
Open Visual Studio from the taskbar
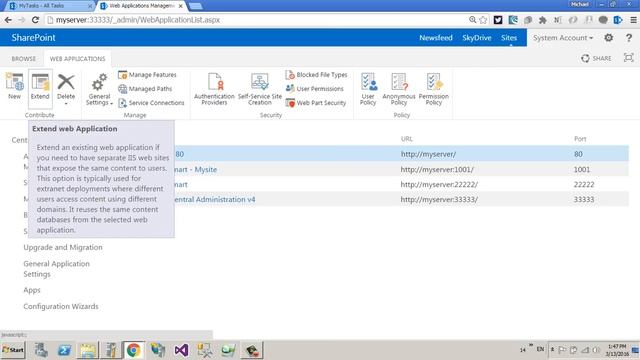tap(181, 350)
